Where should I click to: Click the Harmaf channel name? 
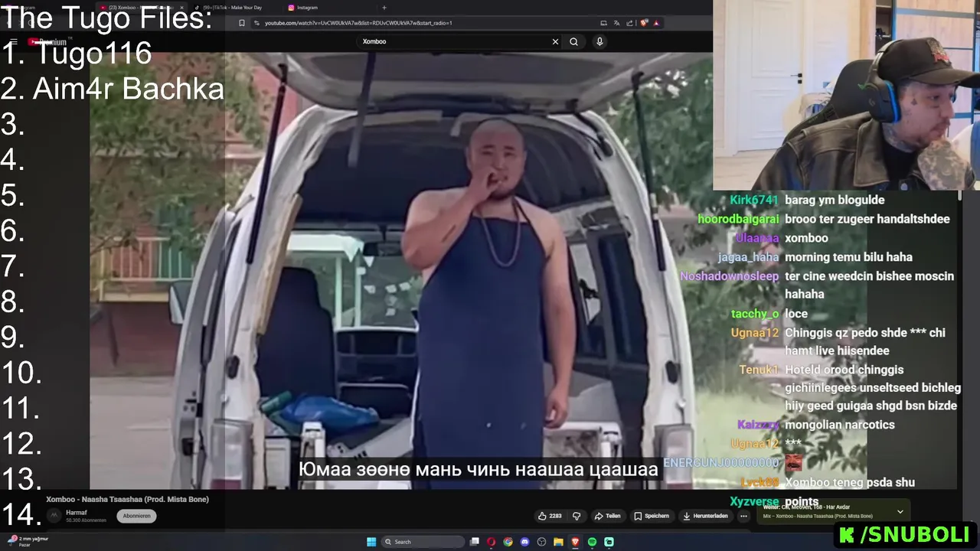[77, 512]
